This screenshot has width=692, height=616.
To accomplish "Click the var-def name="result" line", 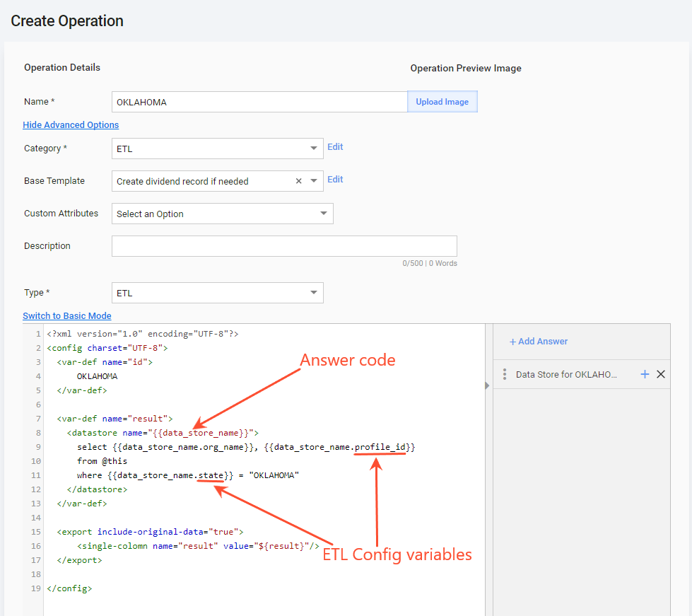I will 115,419.
